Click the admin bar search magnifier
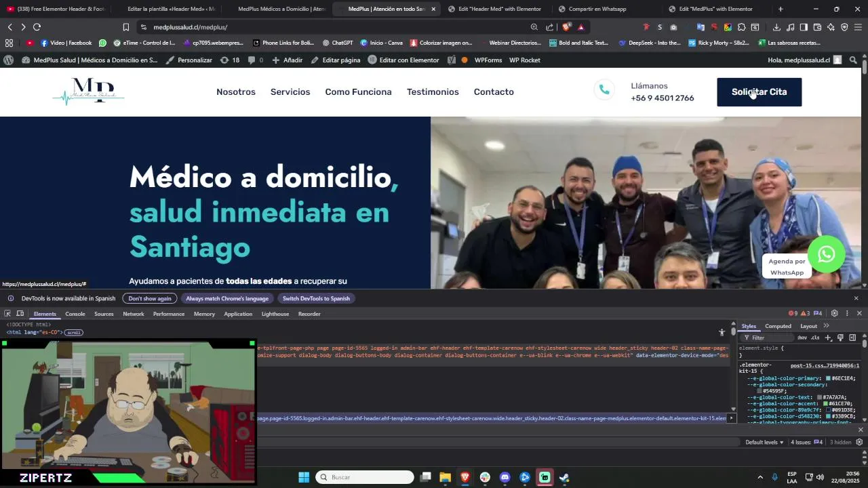 (853, 60)
